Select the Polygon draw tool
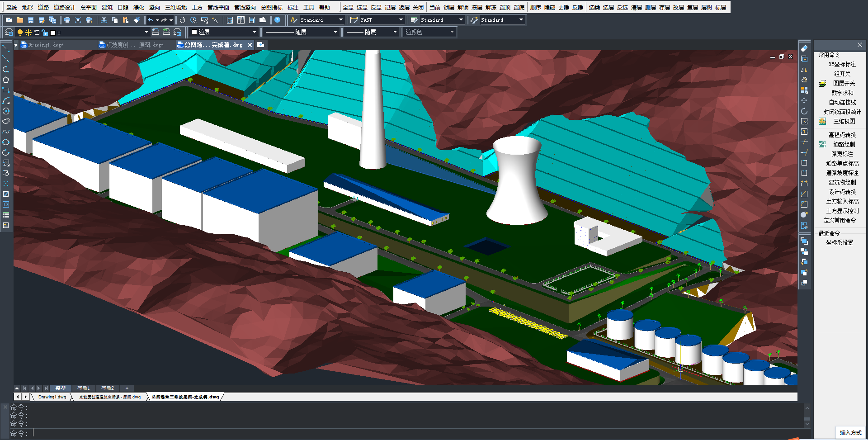Screen dimensions: 868x440 click(x=6, y=80)
